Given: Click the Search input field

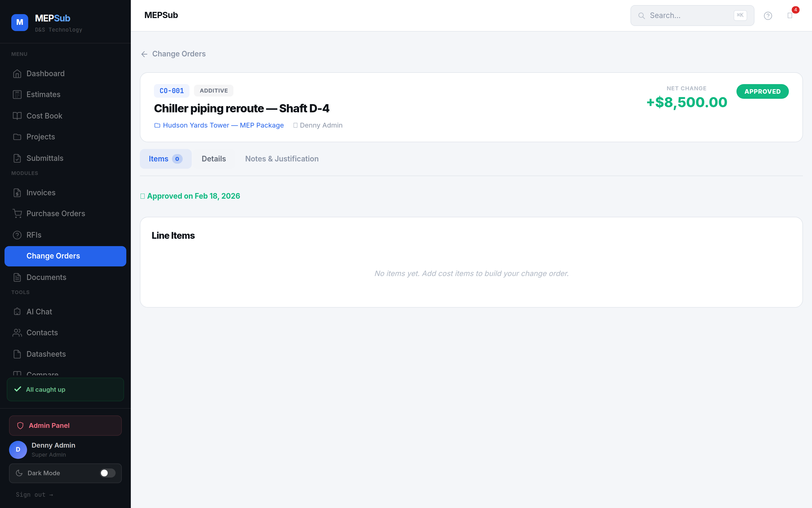Looking at the screenshot, I should click(692, 16).
